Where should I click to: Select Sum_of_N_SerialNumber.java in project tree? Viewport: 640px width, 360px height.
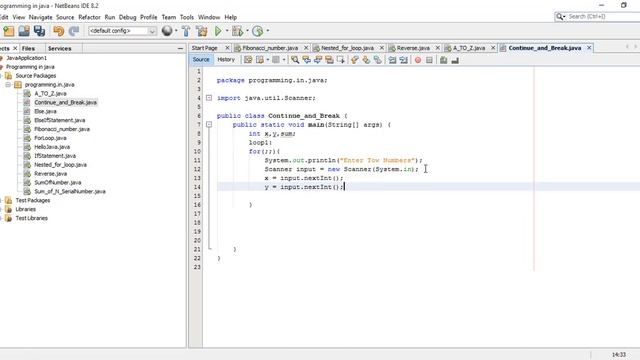click(70, 191)
